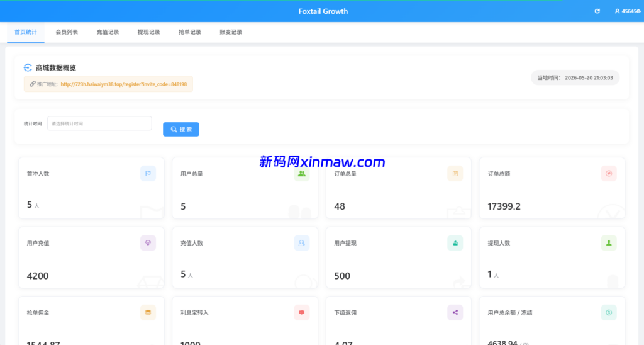
Task: Open the 抢单记录 tab
Action: pyautogui.click(x=190, y=32)
